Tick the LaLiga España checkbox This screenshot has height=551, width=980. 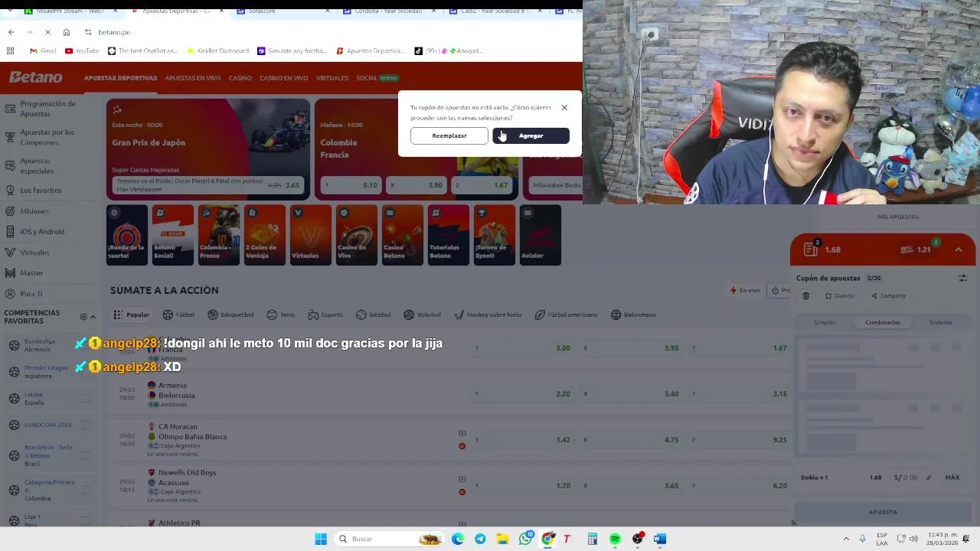tap(86, 398)
